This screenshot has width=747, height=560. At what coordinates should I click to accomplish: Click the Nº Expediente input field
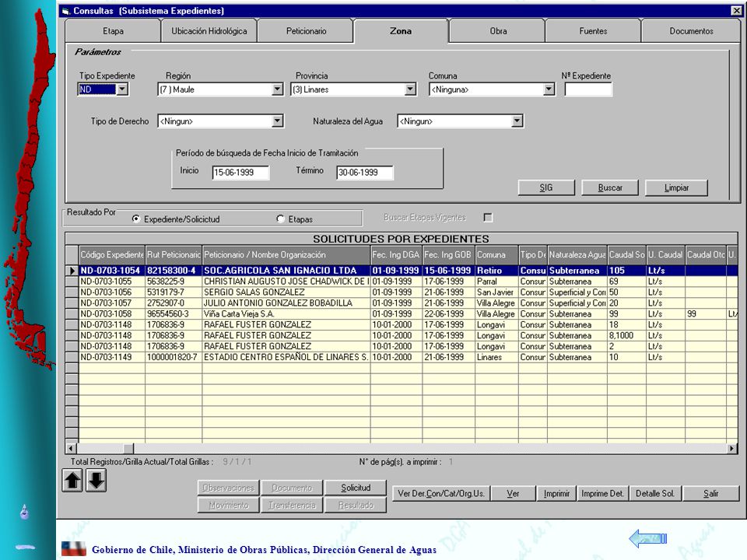click(588, 89)
